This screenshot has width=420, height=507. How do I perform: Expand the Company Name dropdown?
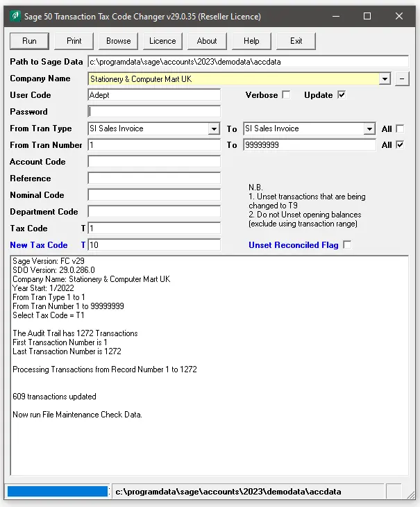(x=385, y=79)
